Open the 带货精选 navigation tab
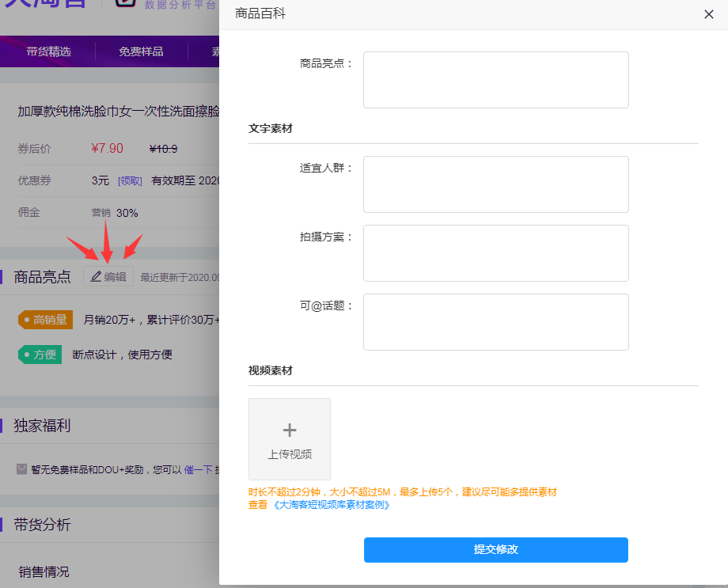The image size is (728, 588). pyautogui.click(x=48, y=51)
